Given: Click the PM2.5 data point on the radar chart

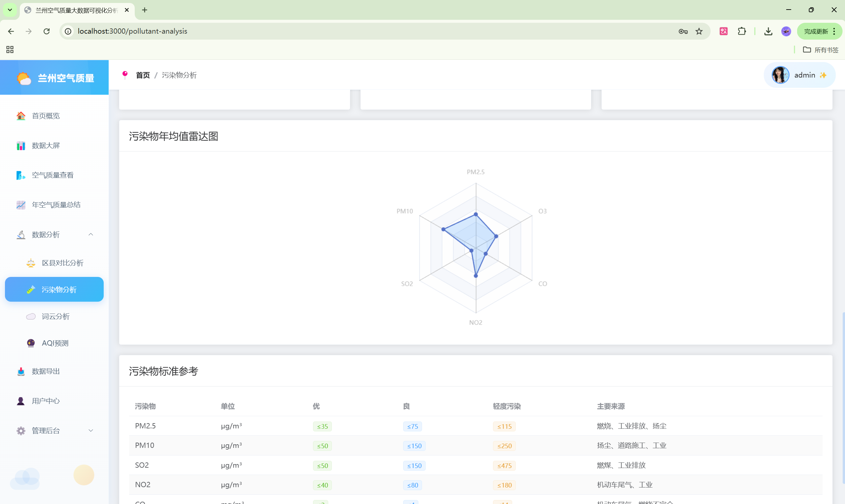Looking at the screenshot, I should 476,214.
